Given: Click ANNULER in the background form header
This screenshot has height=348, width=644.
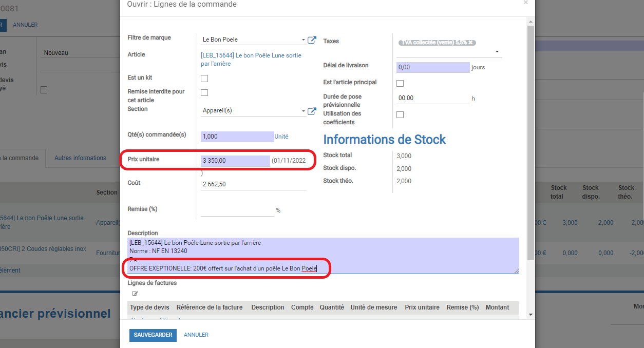Looking at the screenshot, I should tap(25, 25).
